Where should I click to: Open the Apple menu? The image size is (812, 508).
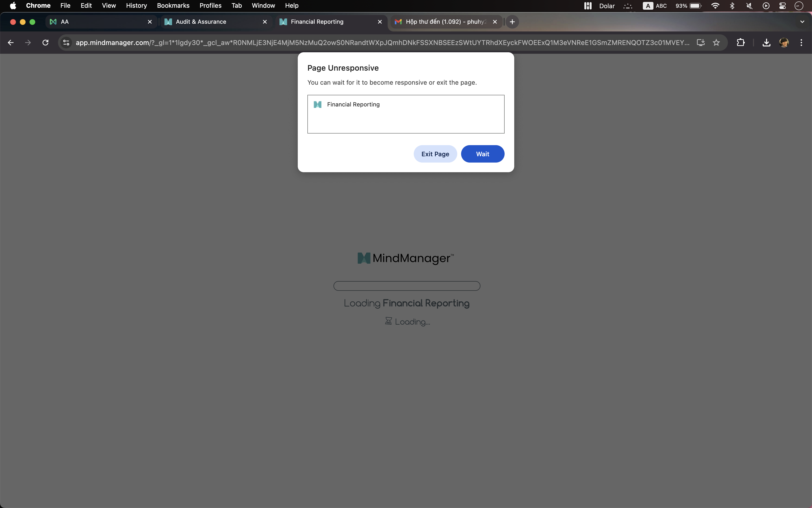click(13, 6)
